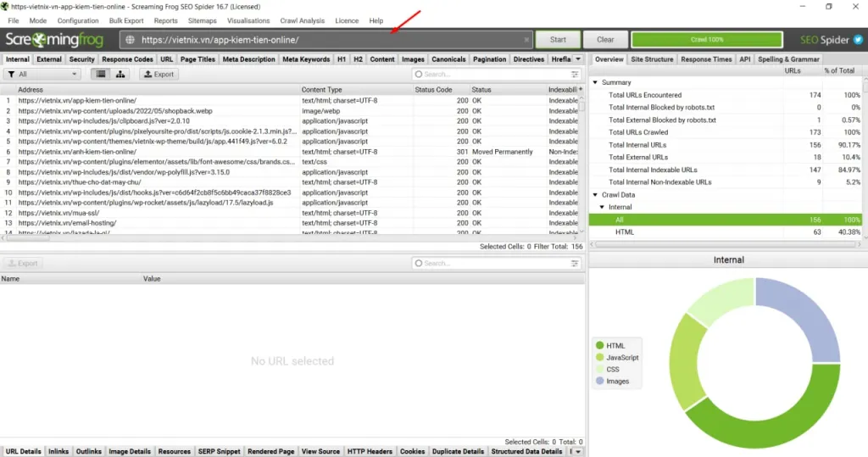
Task: Open the Bulk Export menu
Action: (126, 20)
